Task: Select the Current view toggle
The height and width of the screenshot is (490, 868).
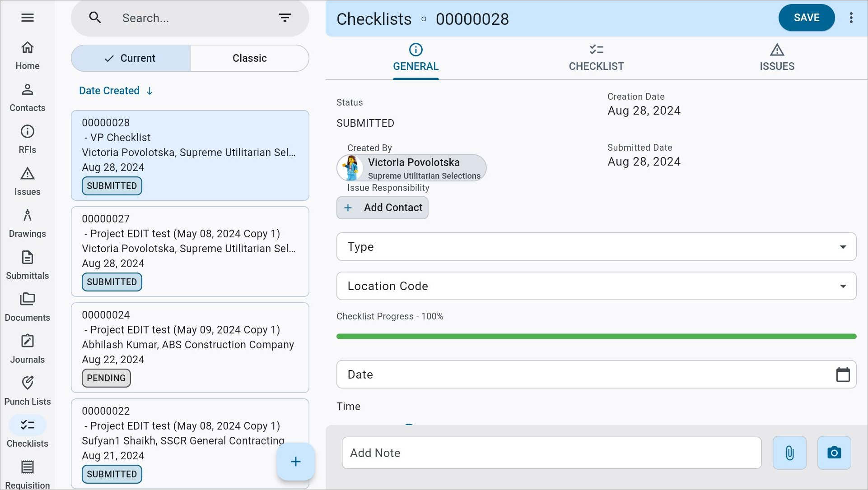Action: click(x=131, y=58)
